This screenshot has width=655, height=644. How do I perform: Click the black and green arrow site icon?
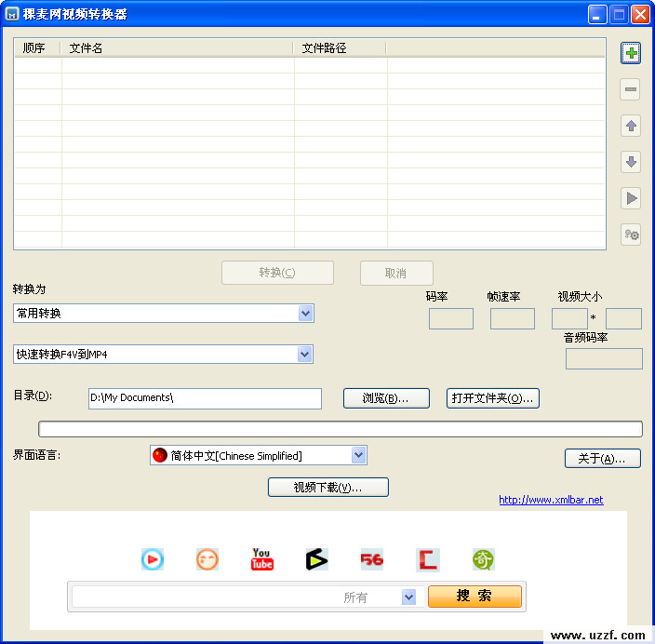(317, 559)
